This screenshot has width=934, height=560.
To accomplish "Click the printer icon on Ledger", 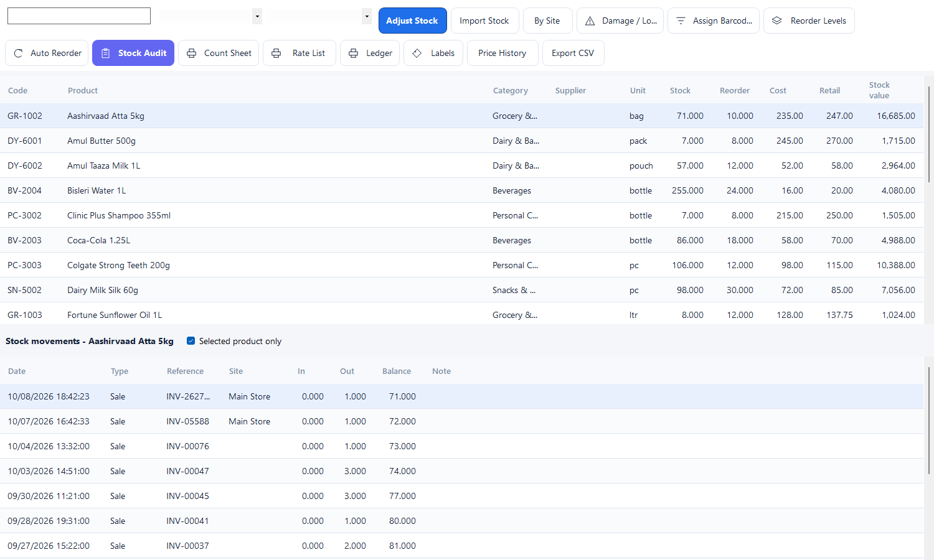I will 353,53.
